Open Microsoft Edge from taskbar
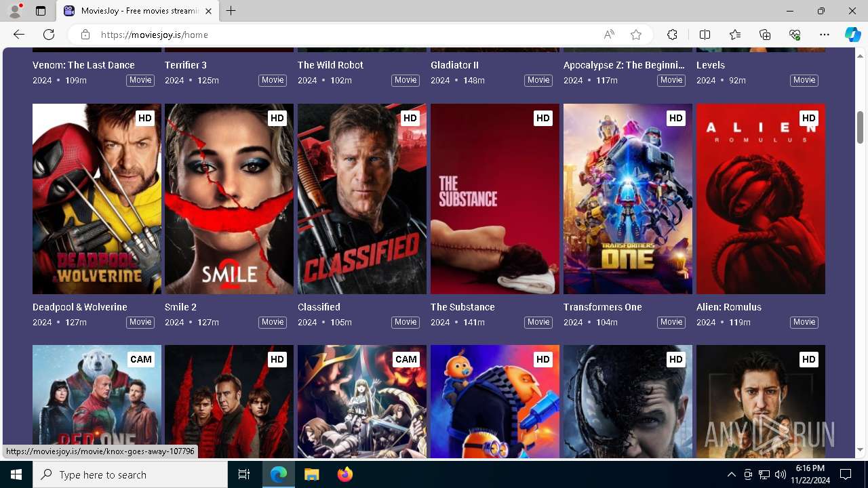The image size is (868, 488). click(279, 474)
